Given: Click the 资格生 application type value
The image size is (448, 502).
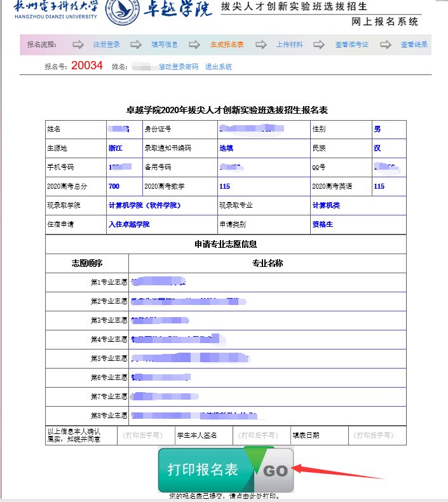Looking at the screenshot, I should (322, 224).
